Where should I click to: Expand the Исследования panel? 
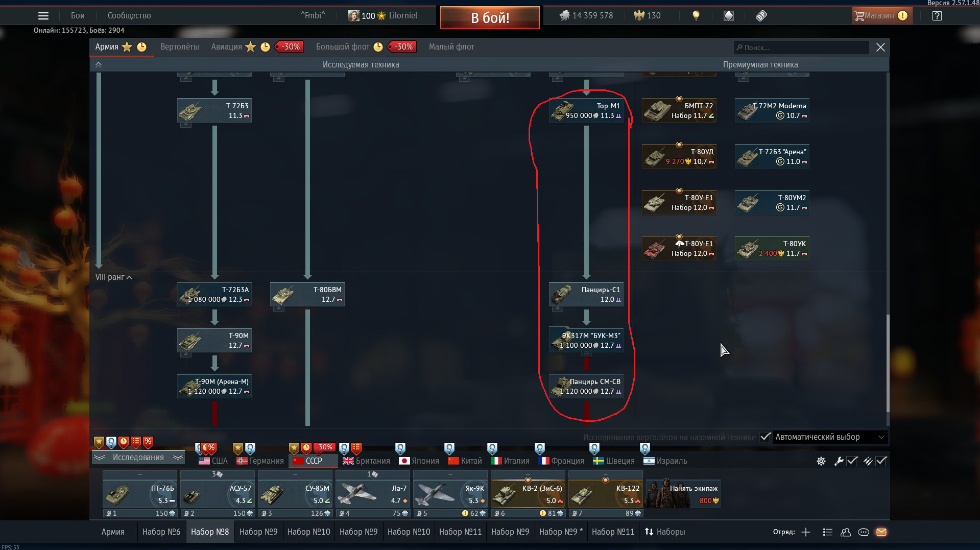tap(138, 458)
